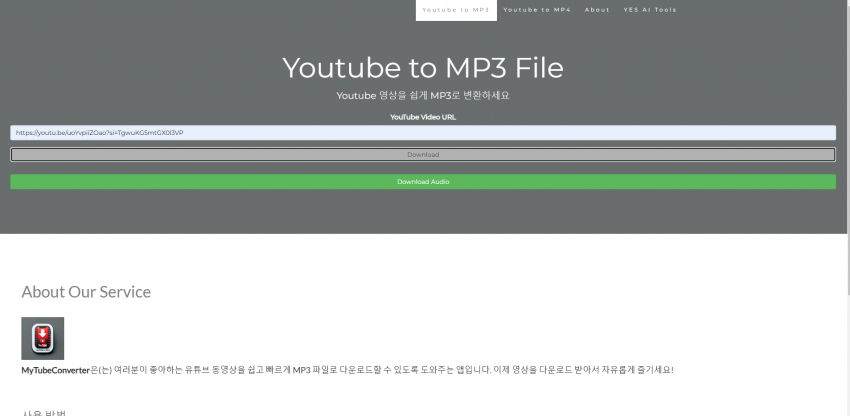Click the YouTube Video URL input field
850x416 pixels.
(x=423, y=132)
